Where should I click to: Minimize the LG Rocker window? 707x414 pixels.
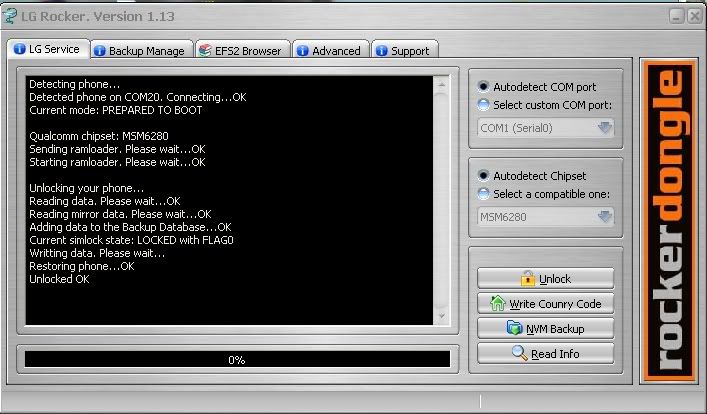pyautogui.click(x=676, y=17)
